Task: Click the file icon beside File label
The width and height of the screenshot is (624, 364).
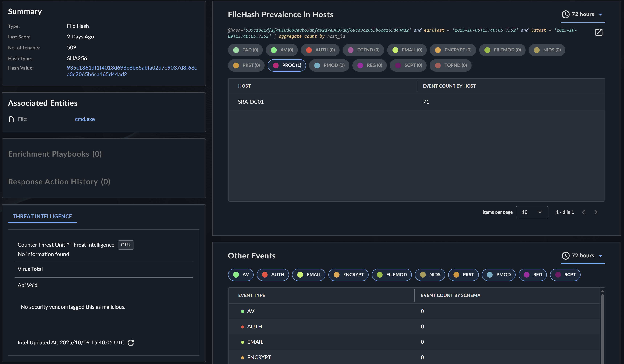Action: pyautogui.click(x=11, y=119)
